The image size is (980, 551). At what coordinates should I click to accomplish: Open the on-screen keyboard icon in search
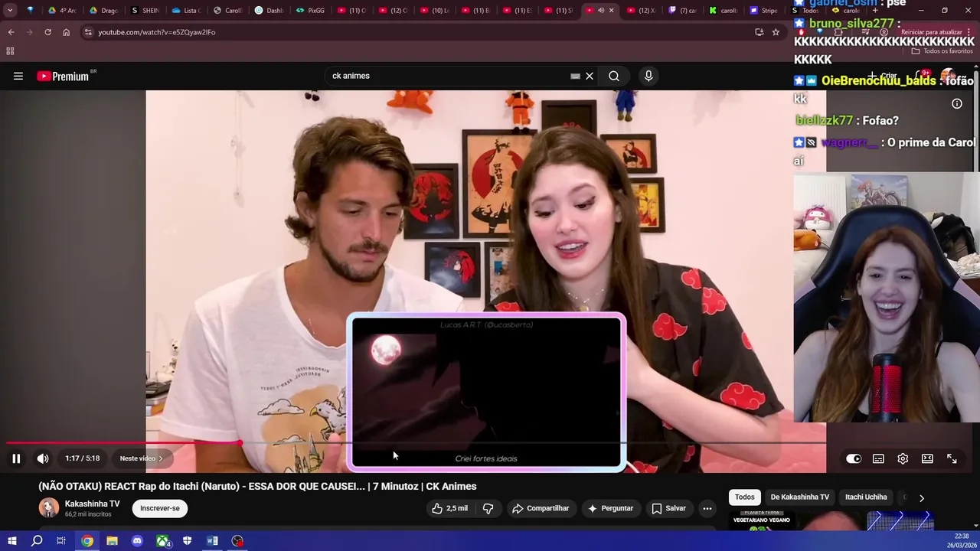pyautogui.click(x=575, y=76)
